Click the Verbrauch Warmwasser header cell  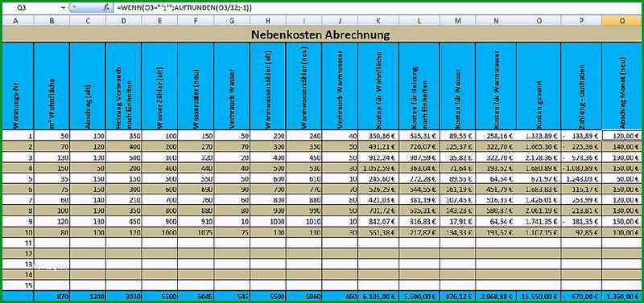[340, 86]
